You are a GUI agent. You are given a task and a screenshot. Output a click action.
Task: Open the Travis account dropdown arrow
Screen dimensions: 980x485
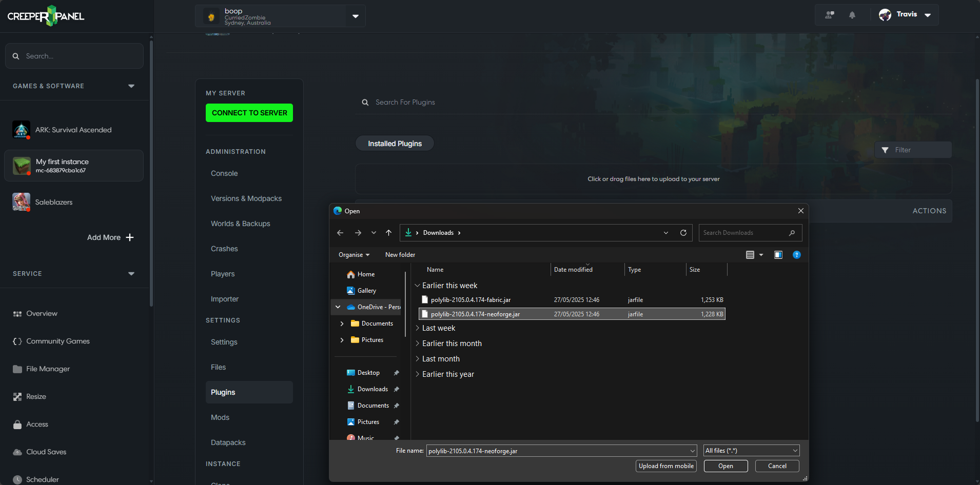click(x=928, y=15)
